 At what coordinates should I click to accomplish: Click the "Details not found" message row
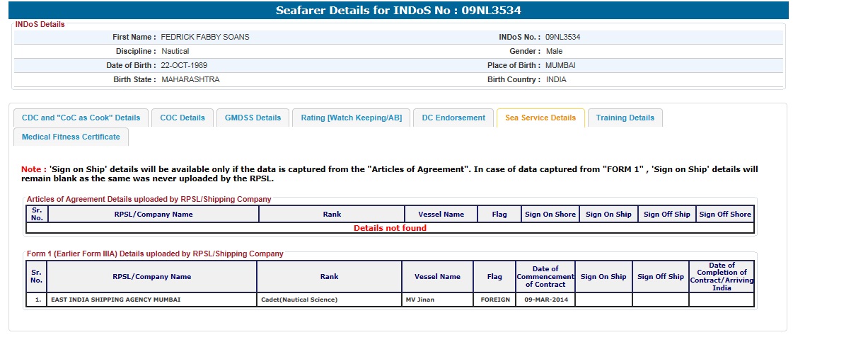point(390,228)
